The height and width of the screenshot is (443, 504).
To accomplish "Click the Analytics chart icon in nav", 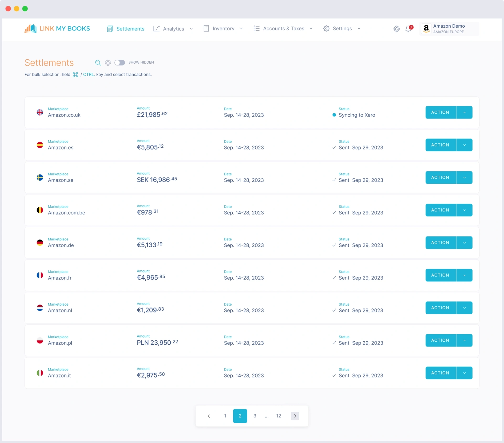I will (156, 29).
